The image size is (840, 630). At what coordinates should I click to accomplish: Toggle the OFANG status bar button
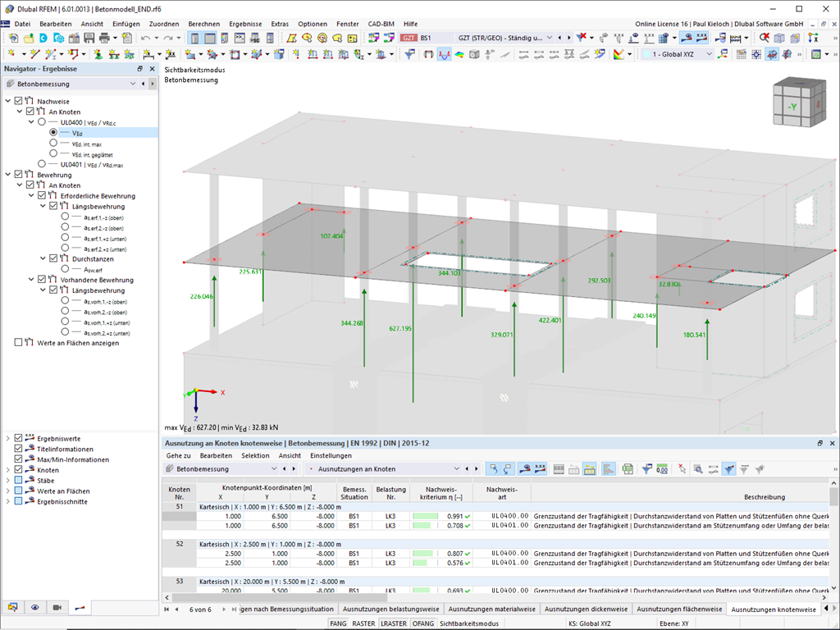pyautogui.click(x=423, y=623)
